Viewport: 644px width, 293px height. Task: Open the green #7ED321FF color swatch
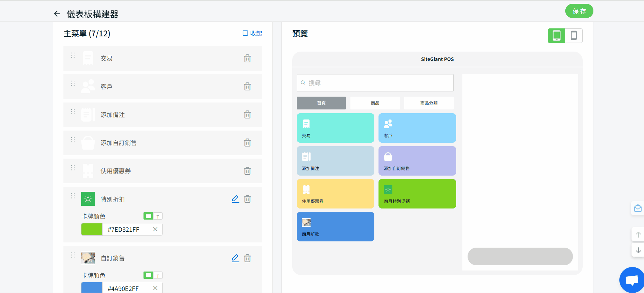point(92,229)
